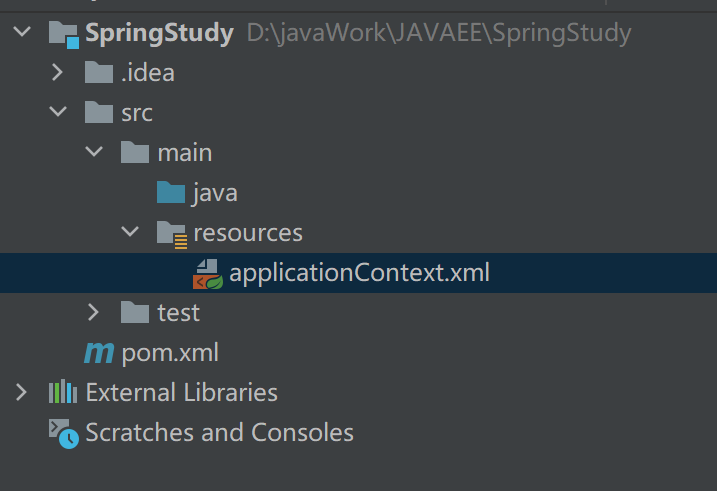
Task: Select the java source folder label
Action: (x=215, y=193)
